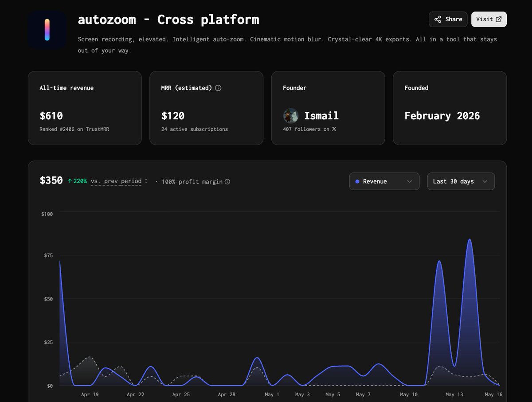Open the Visit external link button
Image resolution: width=532 pixels, height=402 pixels.
click(489, 19)
